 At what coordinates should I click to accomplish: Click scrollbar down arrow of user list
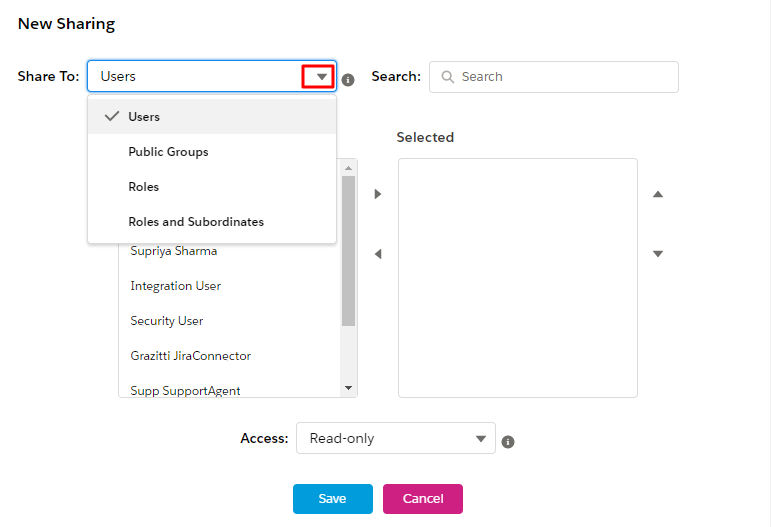coord(349,388)
